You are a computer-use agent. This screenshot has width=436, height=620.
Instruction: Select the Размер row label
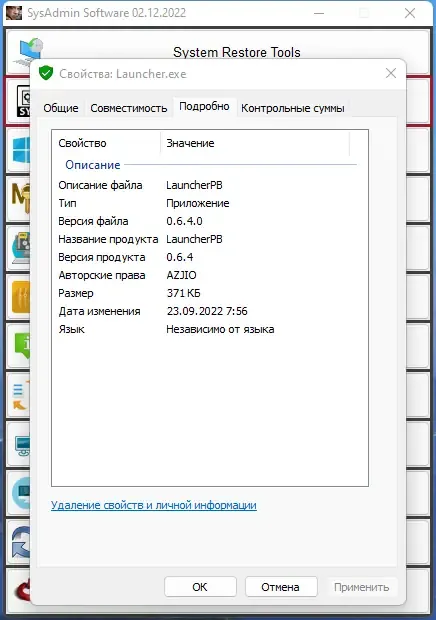(x=76, y=293)
